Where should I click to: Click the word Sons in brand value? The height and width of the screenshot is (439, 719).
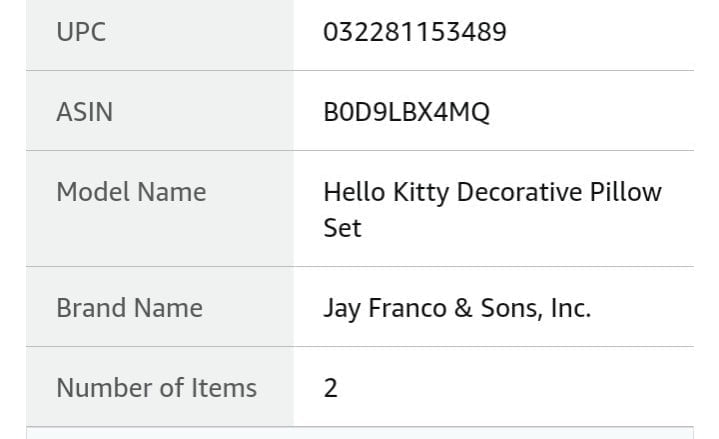511,308
